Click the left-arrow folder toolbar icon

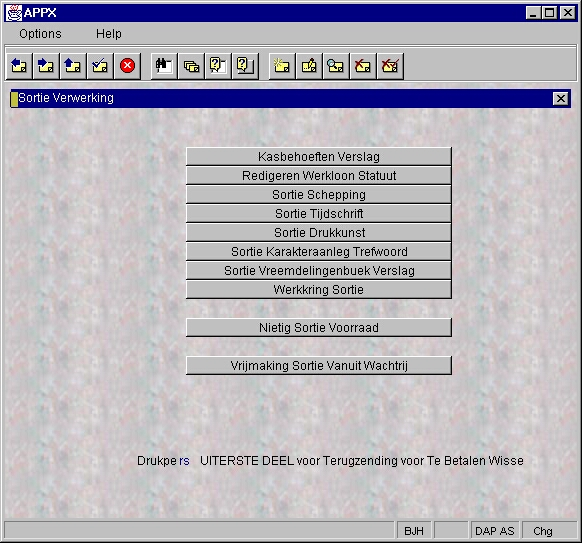click(x=19, y=66)
